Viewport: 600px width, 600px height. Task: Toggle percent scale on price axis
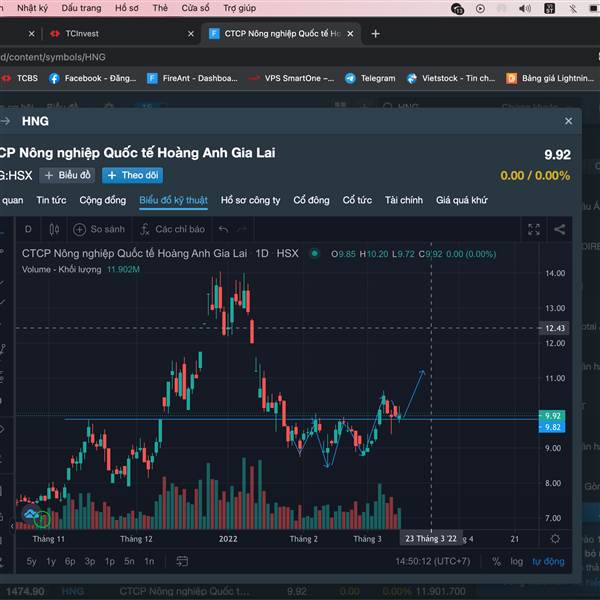click(496, 561)
